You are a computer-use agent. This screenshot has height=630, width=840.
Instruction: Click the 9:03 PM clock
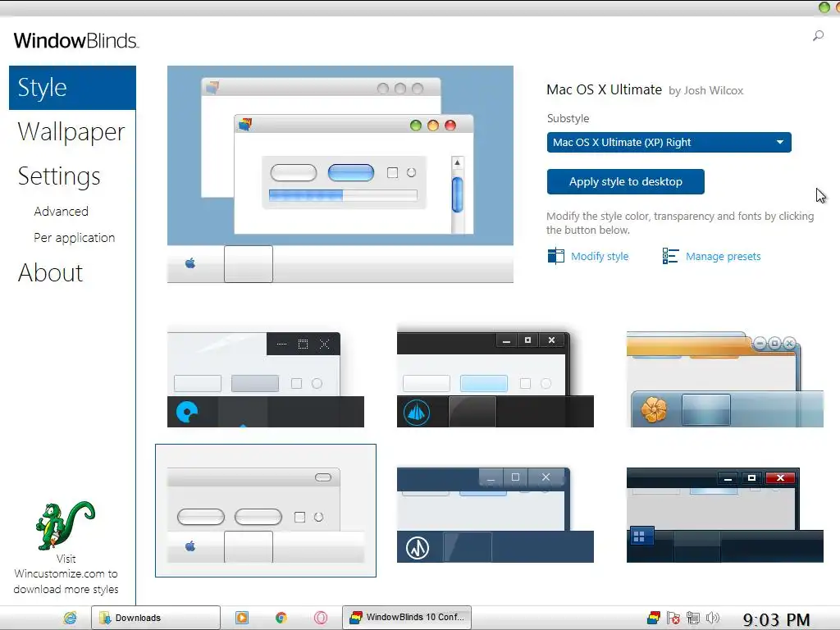[x=776, y=620]
